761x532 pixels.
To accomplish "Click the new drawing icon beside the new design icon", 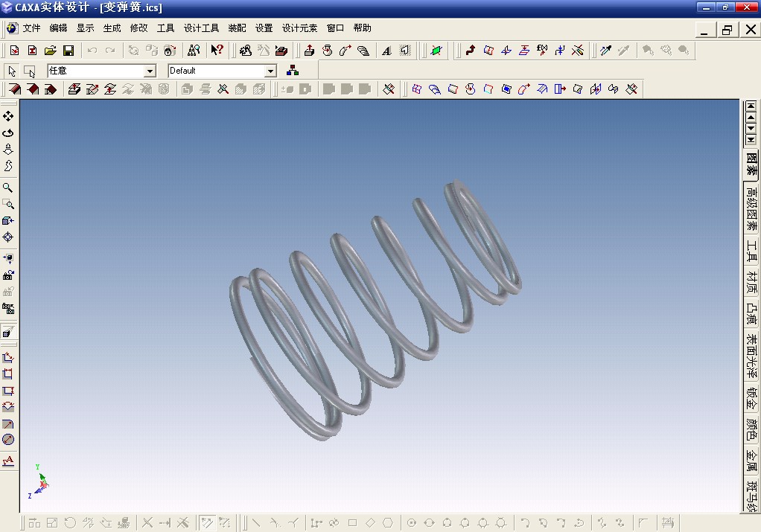I will pos(32,51).
